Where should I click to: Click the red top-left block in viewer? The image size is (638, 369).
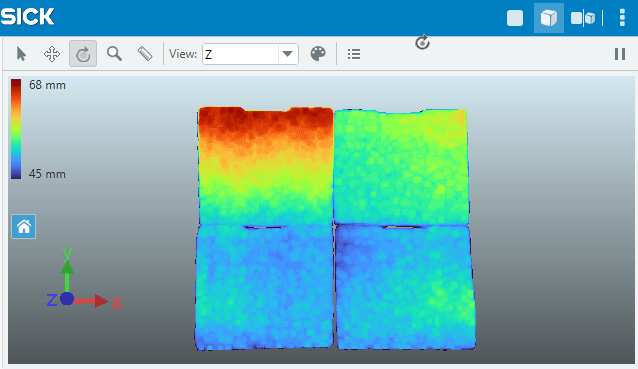tap(265, 165)
